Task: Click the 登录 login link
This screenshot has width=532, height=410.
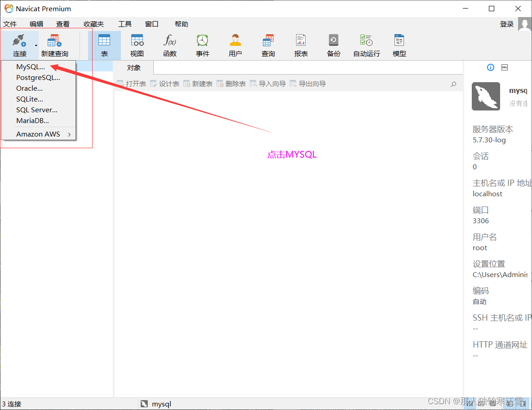Action: 506,24
